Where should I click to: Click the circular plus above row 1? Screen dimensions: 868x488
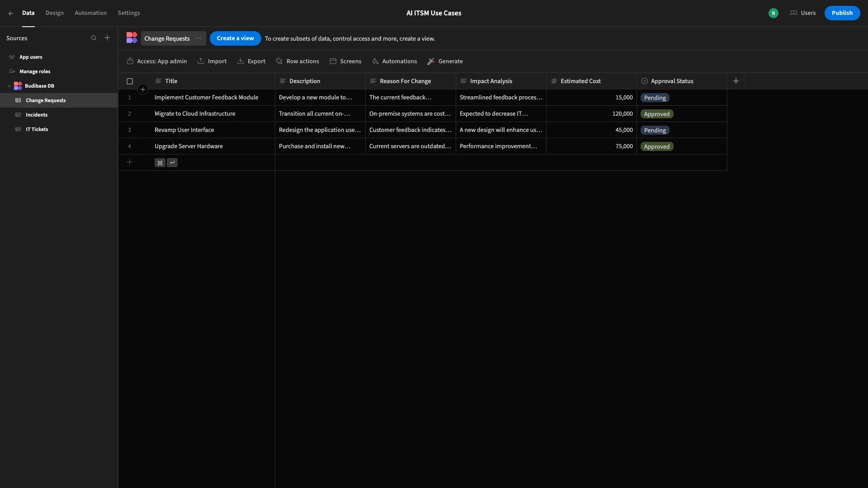coord(143,89)
